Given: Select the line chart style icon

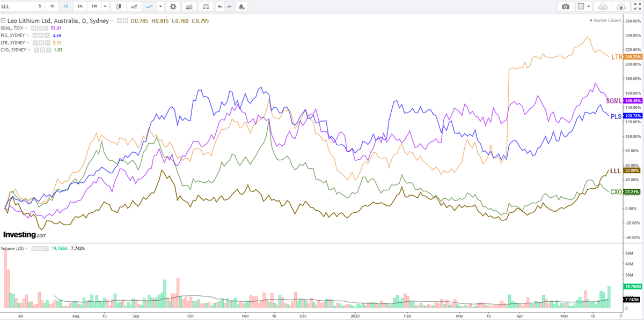Looking at the screenshot, I should pyautogui.click(x=149, y=6).
